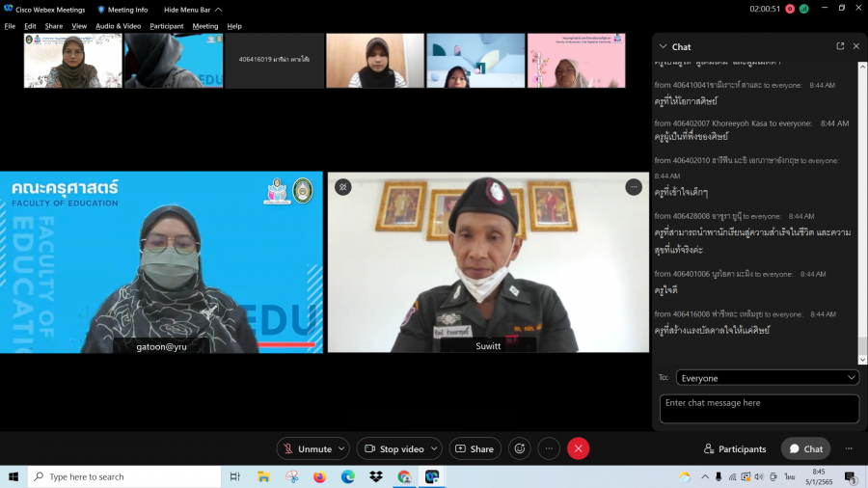Open the reactions smiley icon
This screenshot has width=868, height=488.
[x=520, y=448]
